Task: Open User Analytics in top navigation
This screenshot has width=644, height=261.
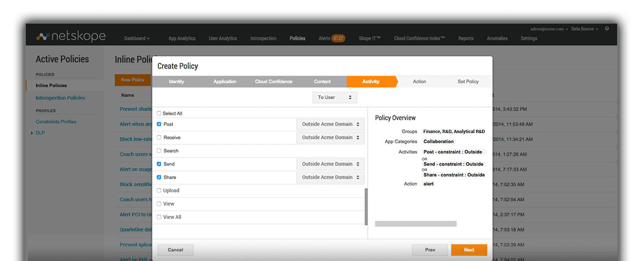Action: 223,39
